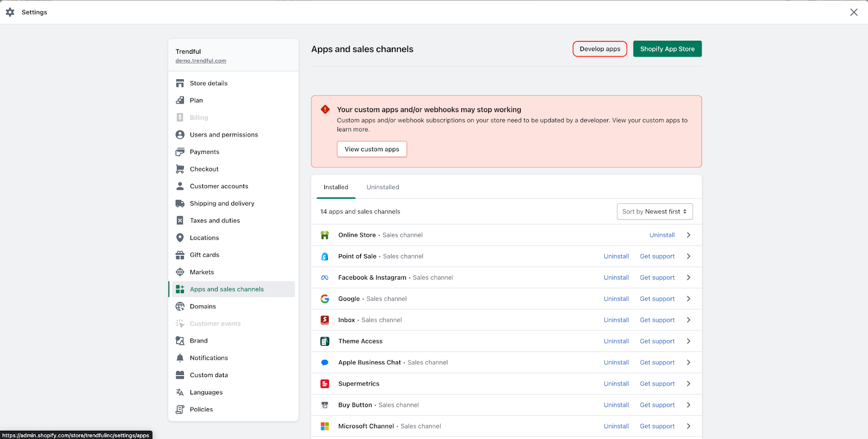
Task: Click the Online Store app icon
Action: [325, 235]
